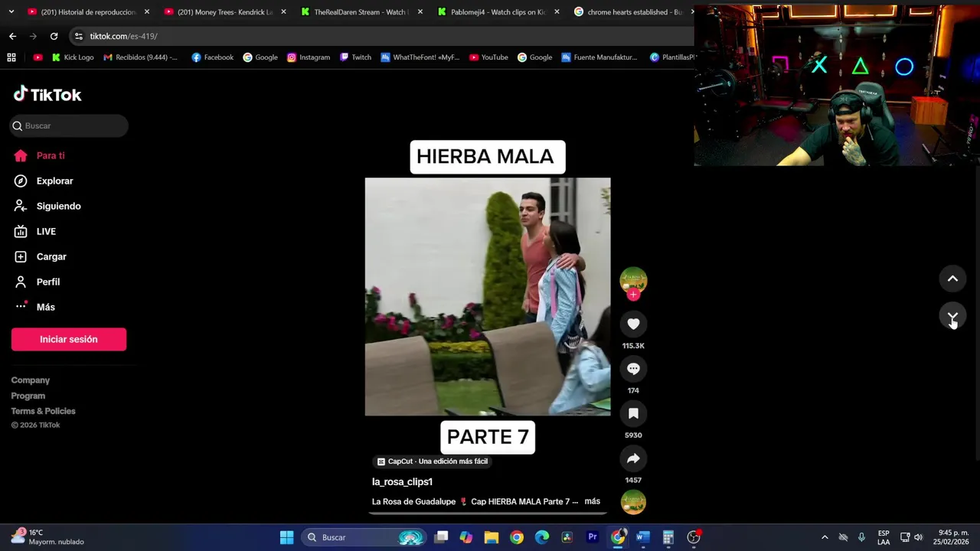Viewport: 980px width, 551px height.
Task: Click the video progress bar under caption
Action: tap(488, 513)
